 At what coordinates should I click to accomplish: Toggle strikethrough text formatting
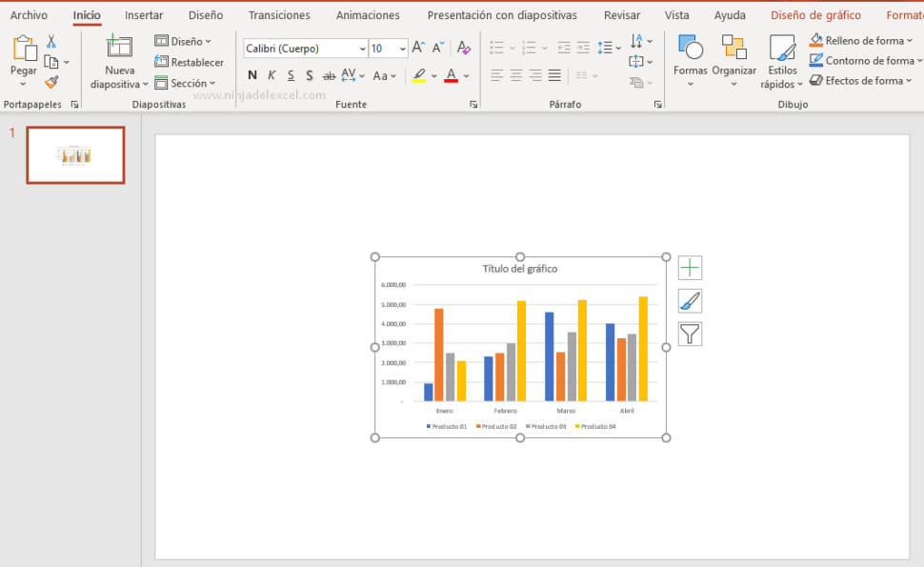point(330,75)
